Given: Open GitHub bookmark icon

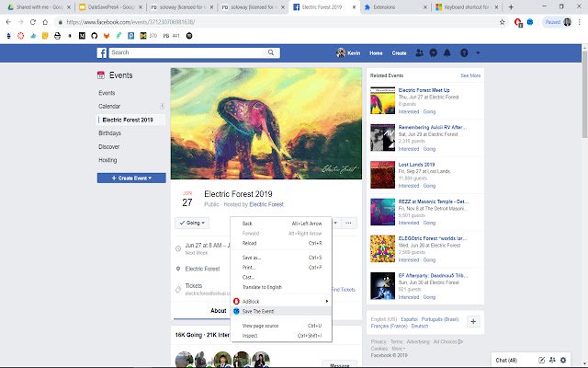Looking at the screenshot, I should click(x=94, y=36).
